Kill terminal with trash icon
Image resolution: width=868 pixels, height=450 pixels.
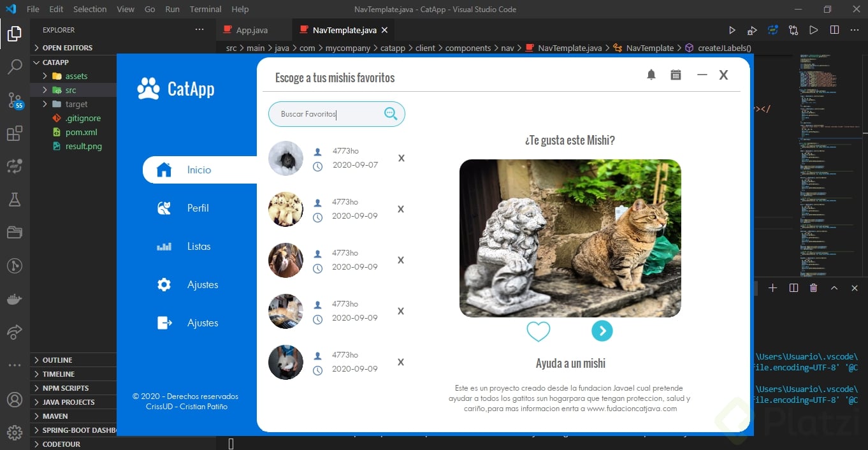[814, 288]
